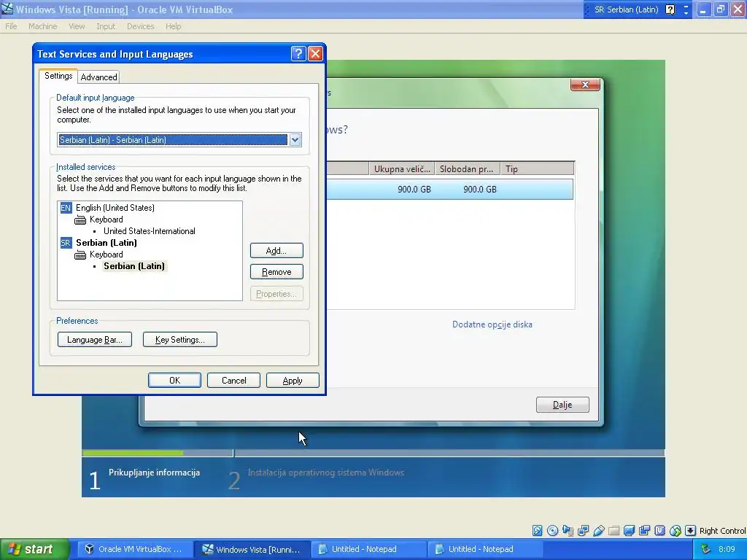Click the display settings status icon
This screenshot has height=560, width=747.
[630, 531]
